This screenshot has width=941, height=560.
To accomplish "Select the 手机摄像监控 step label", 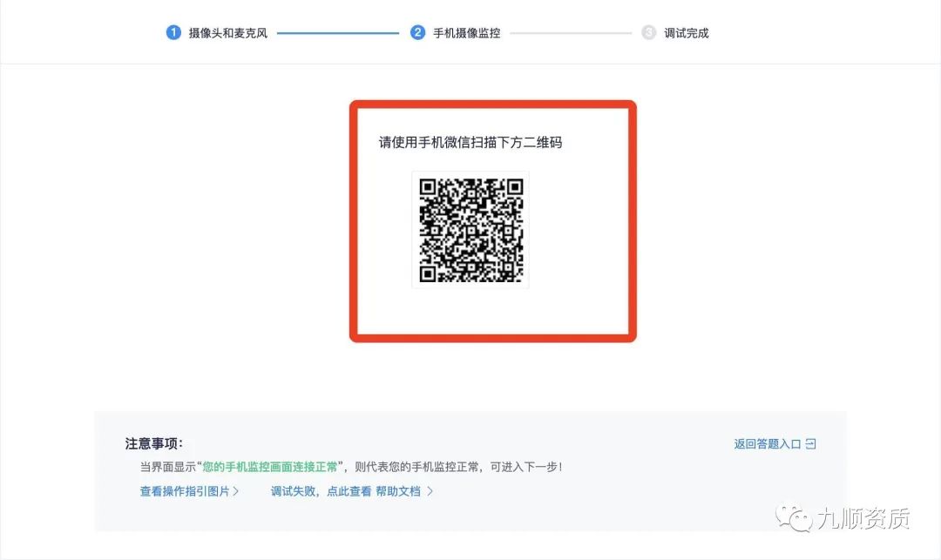I will 467,33.
